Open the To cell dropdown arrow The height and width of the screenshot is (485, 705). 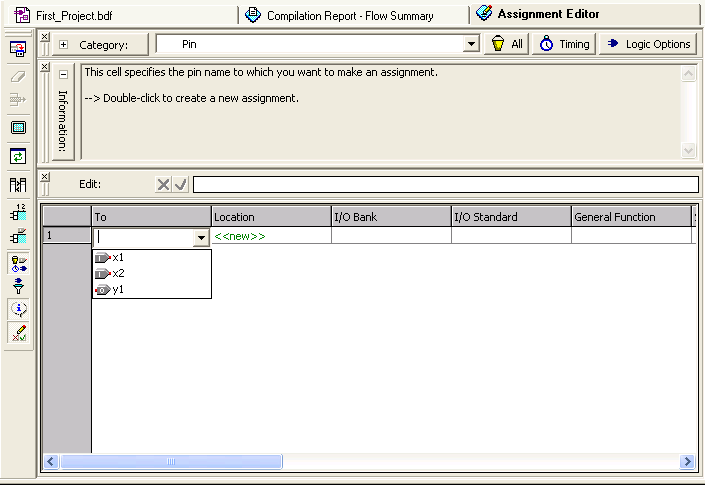tap(201, 238)
